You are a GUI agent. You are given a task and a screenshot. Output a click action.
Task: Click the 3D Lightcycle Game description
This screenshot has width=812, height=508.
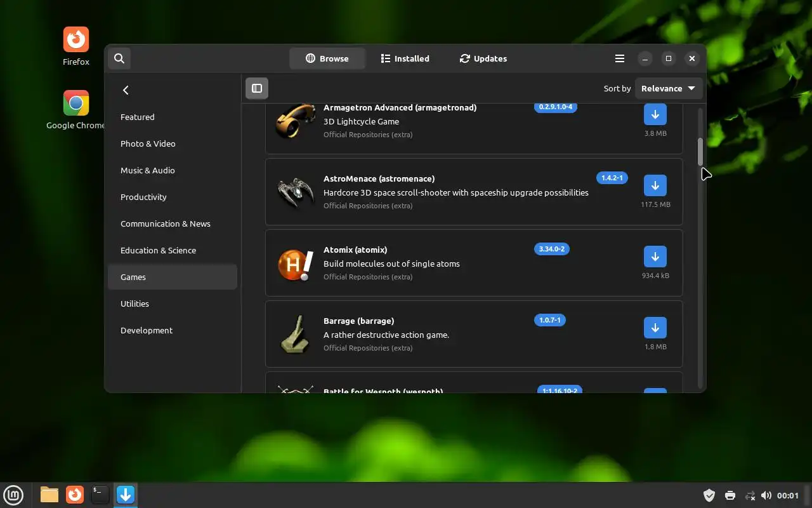click(x=361, y=121)
